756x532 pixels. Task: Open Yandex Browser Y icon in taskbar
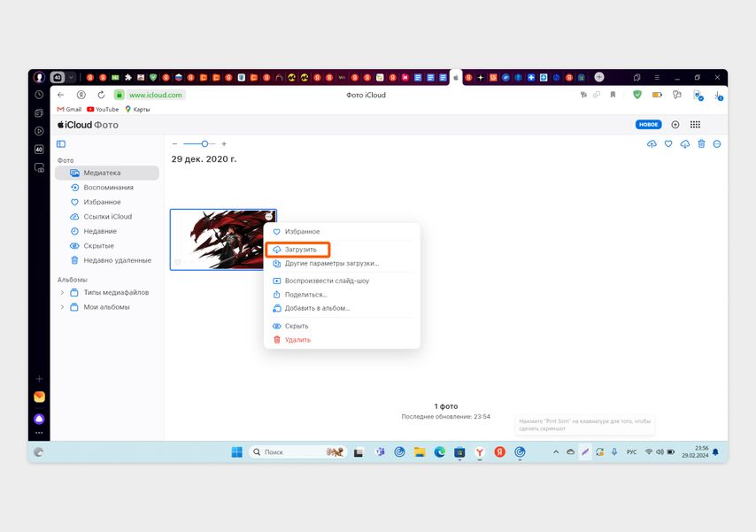pyautogui.click(x=480, y=452)
